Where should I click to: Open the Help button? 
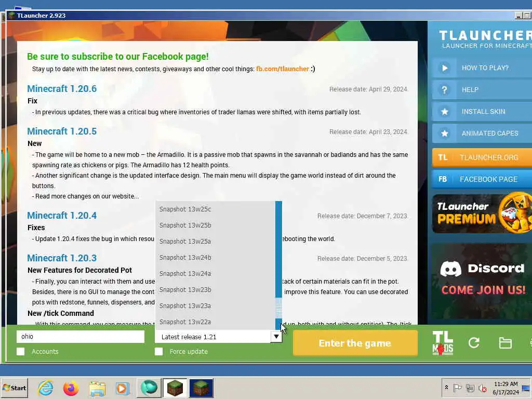[x=482, y=89]
